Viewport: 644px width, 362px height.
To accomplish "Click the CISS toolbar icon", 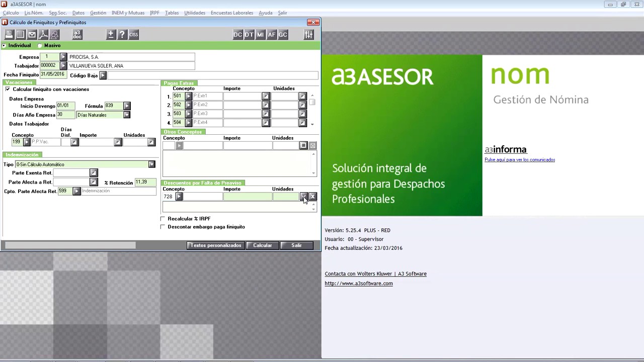I will coord(133,35).
